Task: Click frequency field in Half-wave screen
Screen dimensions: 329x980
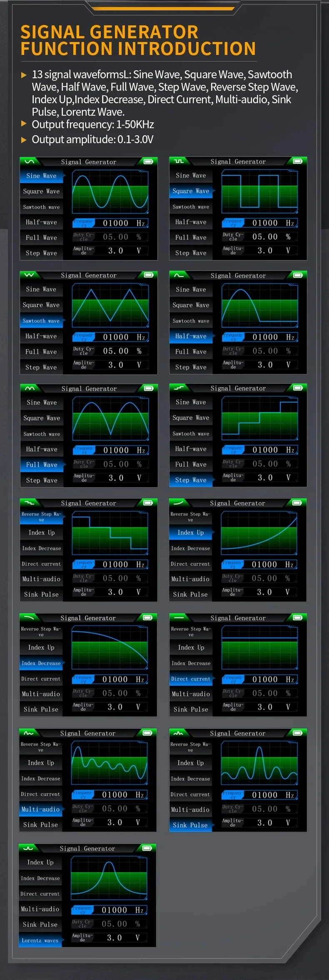Action: 259,337
